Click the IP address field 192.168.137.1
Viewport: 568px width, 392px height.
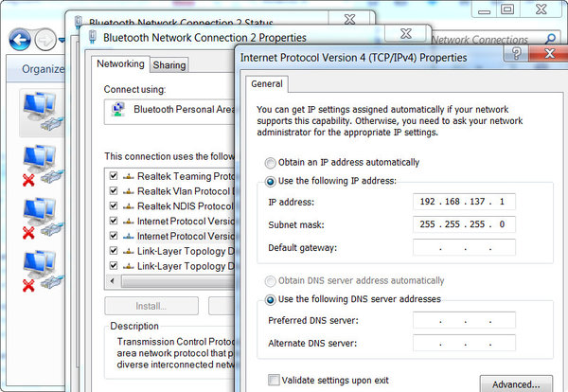[464, 202]
